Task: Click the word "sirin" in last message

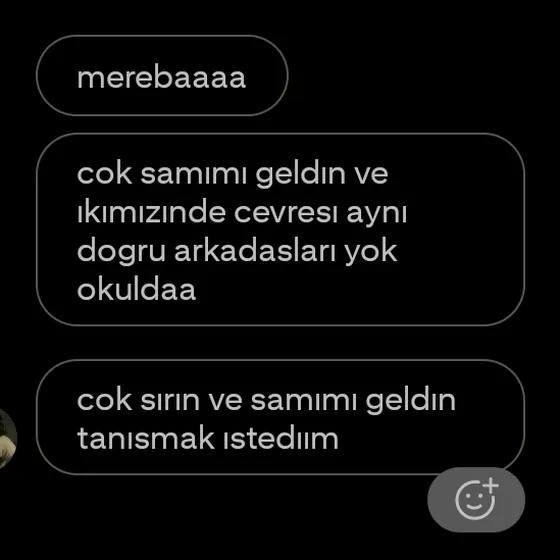Action: 170,401
